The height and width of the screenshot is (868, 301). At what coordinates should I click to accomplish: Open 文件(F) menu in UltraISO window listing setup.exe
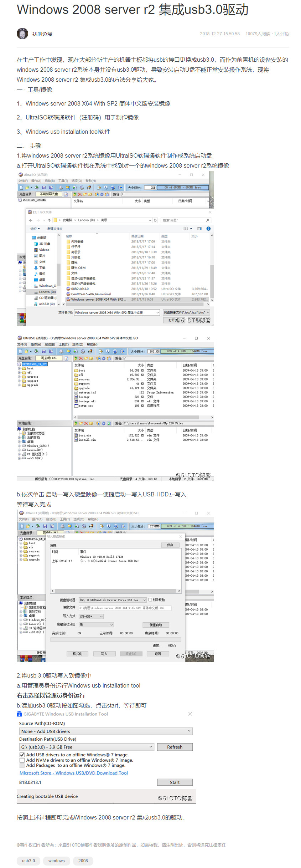[22, 344]
